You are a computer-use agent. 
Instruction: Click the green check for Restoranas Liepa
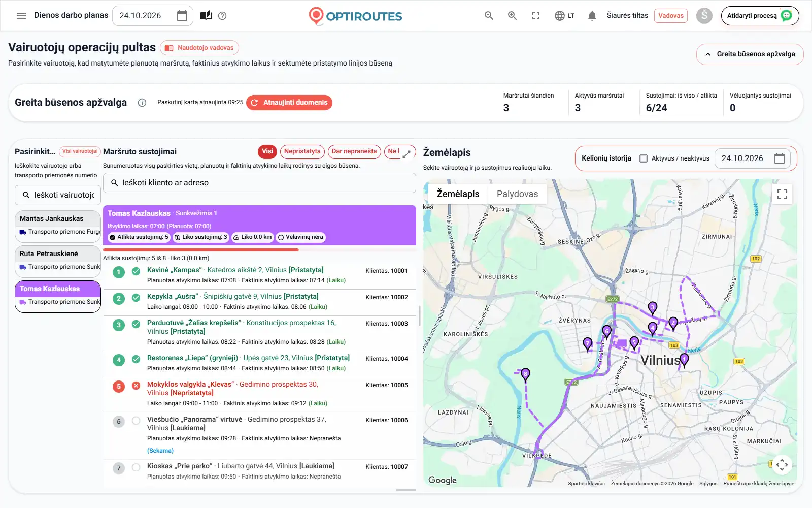[136, 359]
